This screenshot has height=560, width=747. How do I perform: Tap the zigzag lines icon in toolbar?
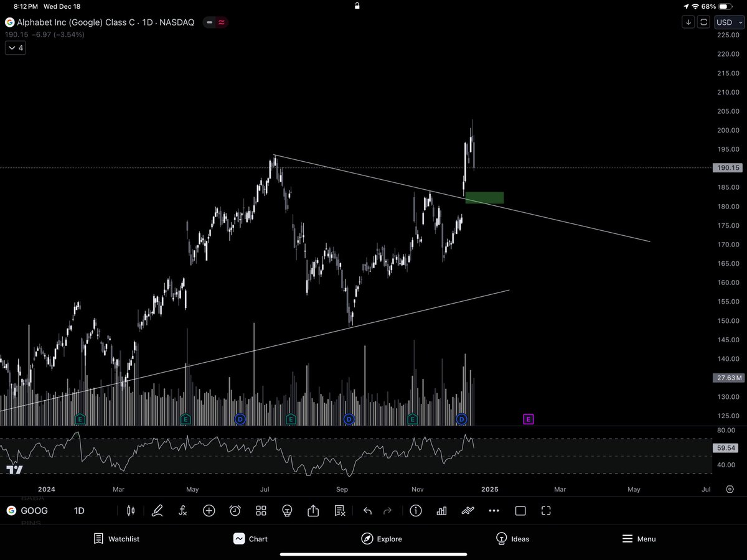point(468,511)
